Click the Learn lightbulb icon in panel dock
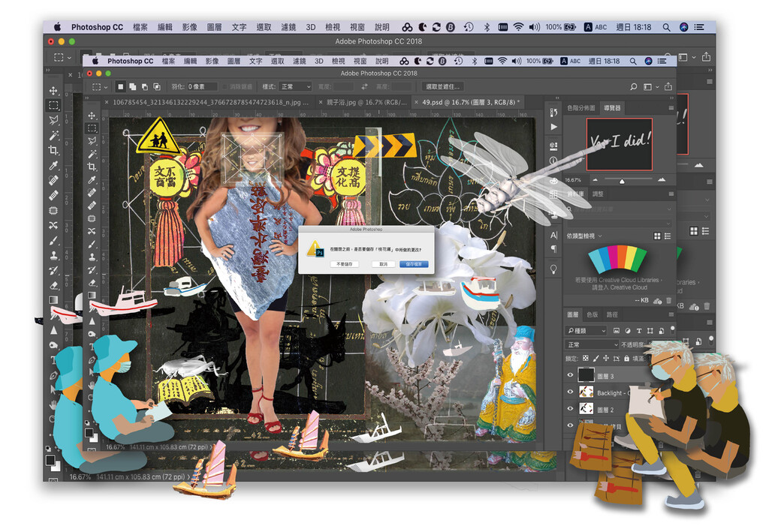Image resolution: width=769 pixels, height=532 pixels. tap(554, 268)
